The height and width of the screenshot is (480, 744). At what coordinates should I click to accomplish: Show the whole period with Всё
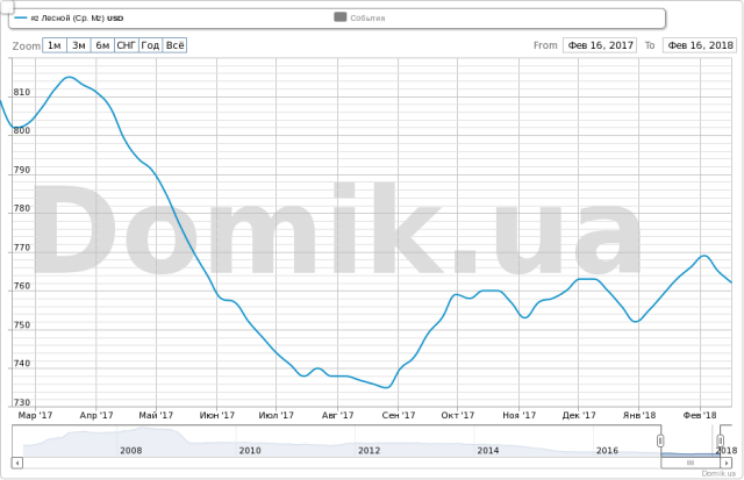pyautogui.click(x=175, y=46)
